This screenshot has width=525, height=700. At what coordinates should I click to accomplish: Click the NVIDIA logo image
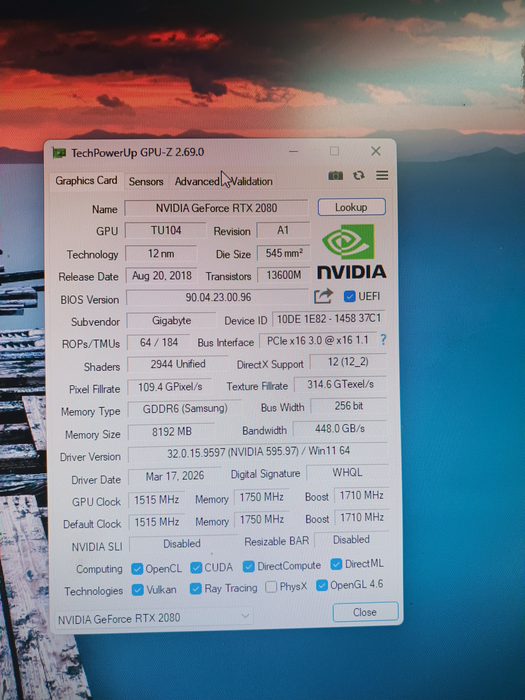[351, 252]
